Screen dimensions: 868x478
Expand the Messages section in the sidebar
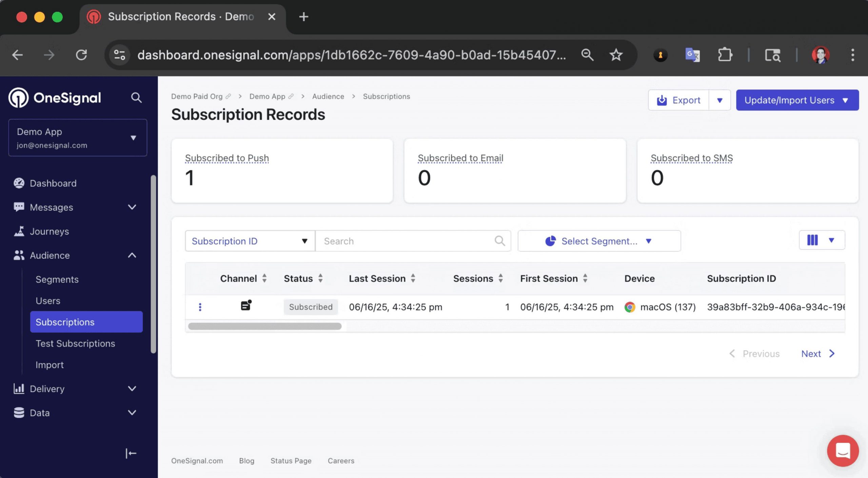click(132, 207)
